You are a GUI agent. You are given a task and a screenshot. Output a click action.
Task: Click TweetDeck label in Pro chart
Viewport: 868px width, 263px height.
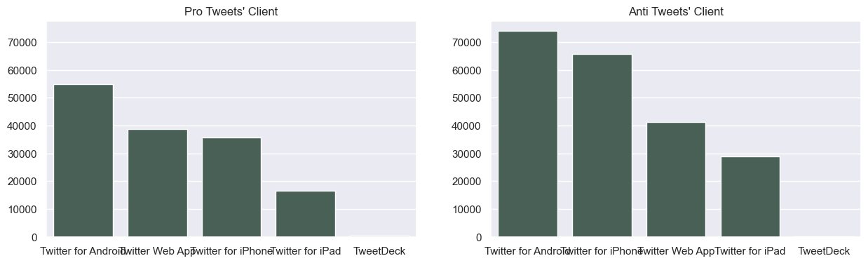(x=379, y=251)
